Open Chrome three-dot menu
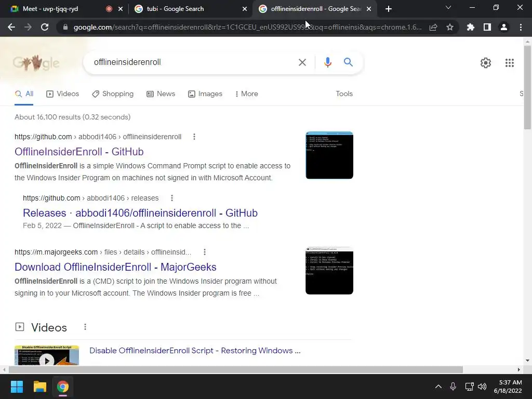 point(521,27)
